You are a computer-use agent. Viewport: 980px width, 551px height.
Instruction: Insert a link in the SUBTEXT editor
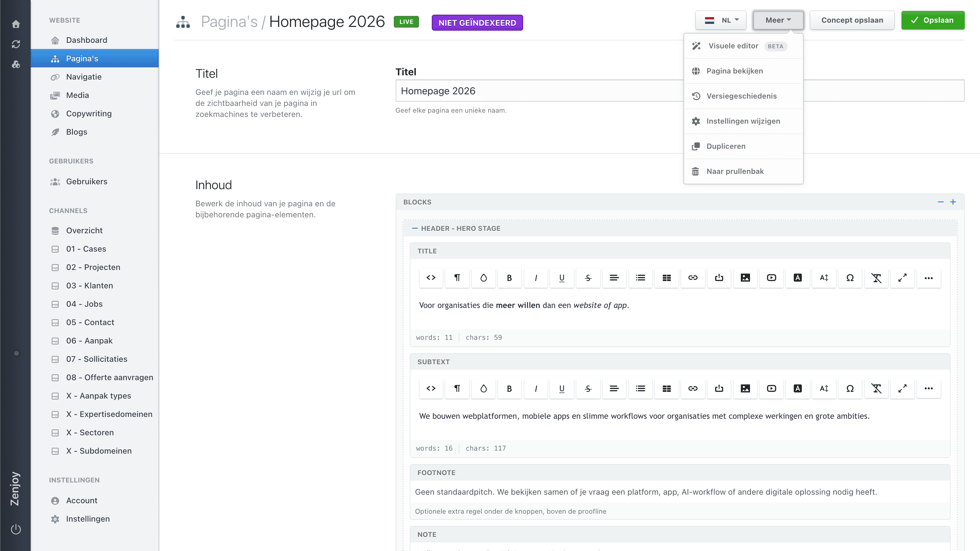pyautogui.click(x=693, y=388)
